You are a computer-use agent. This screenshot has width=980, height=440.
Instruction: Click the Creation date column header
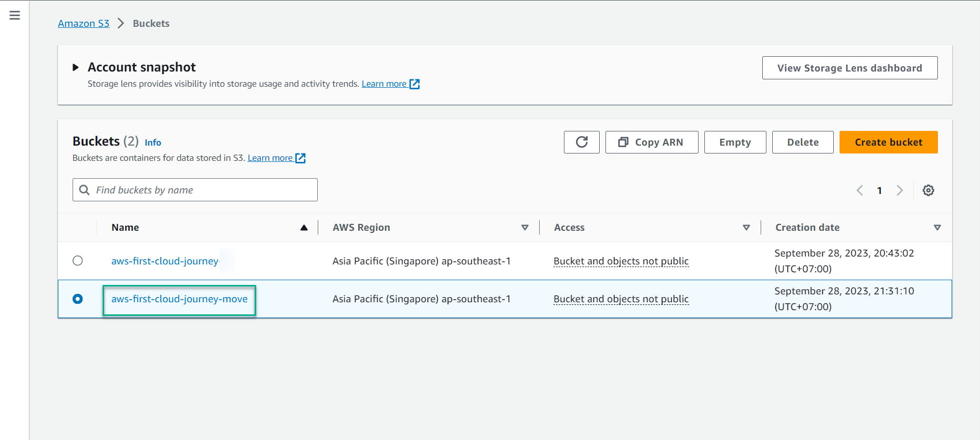[807, 228]
